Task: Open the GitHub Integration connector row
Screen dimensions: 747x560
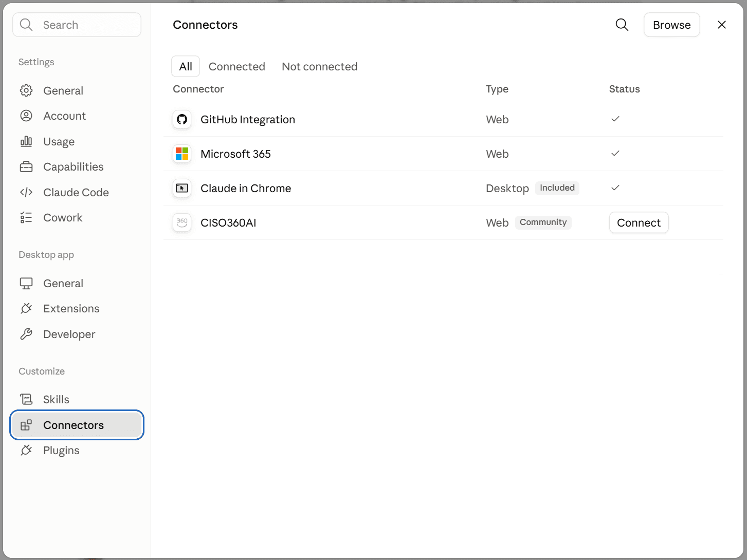Action: (444, 119)
